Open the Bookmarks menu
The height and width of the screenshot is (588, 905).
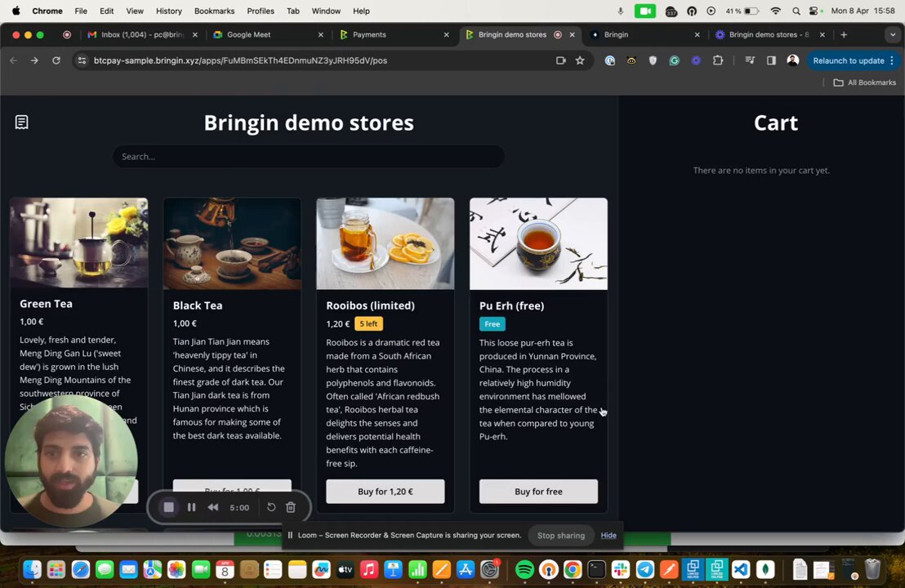[214, 11]
